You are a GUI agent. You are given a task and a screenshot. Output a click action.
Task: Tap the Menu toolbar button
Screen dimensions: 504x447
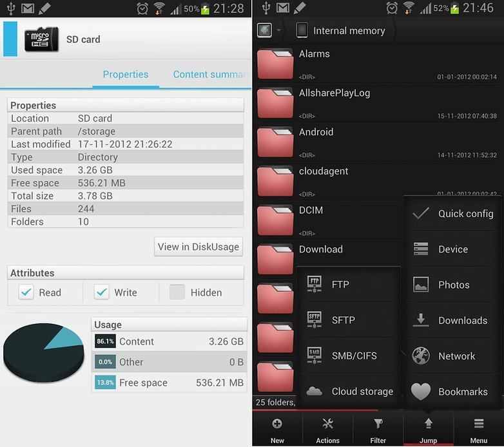(x=479, y=430)
